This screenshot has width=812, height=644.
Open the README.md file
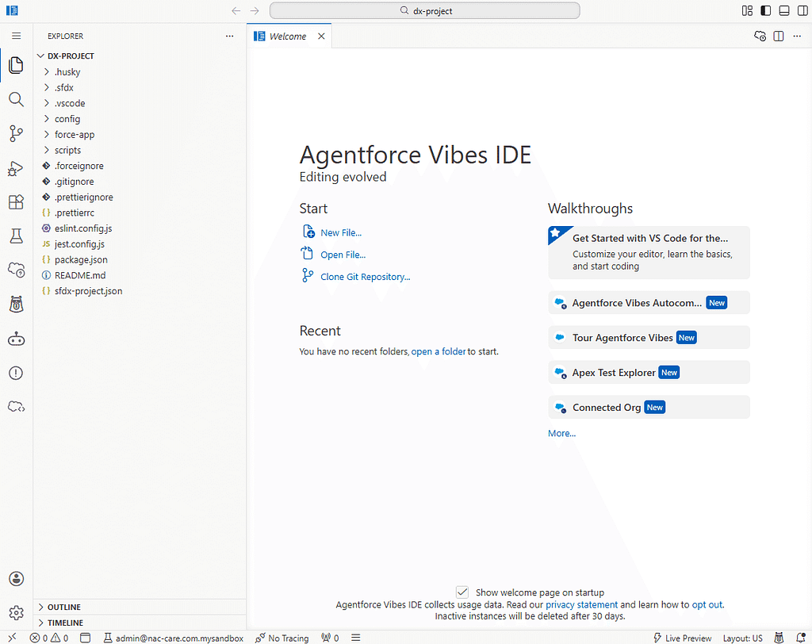[x=140, y=275]
